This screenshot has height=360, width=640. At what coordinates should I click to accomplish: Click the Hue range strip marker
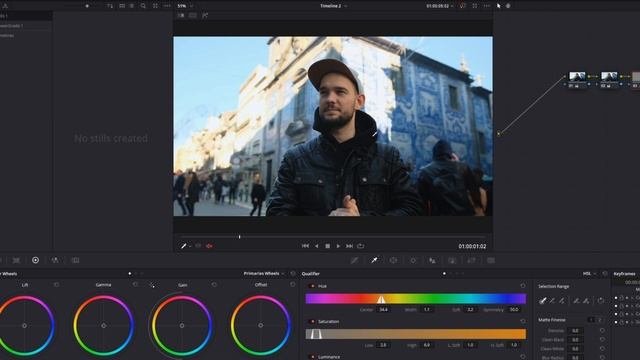click(x=381, y=299)
